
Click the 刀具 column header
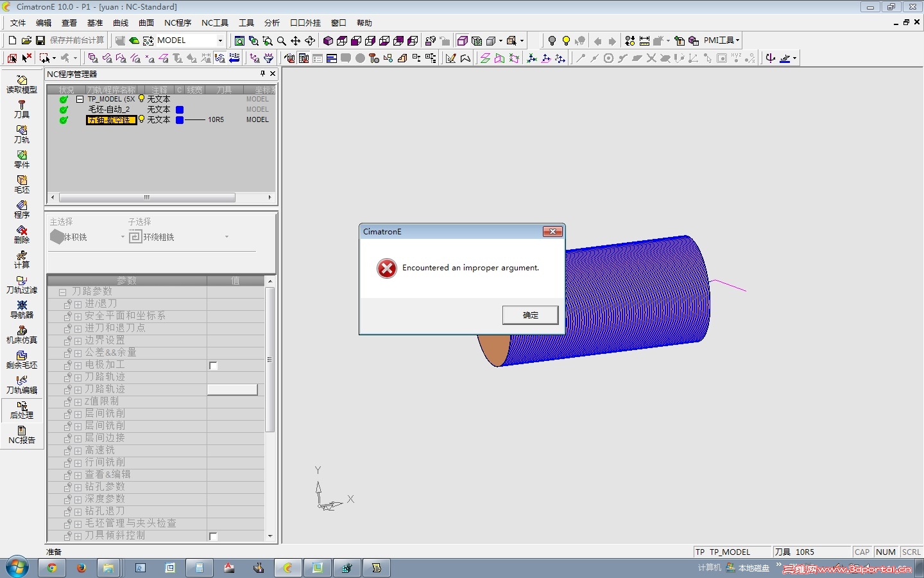click(x=224, y=90)
